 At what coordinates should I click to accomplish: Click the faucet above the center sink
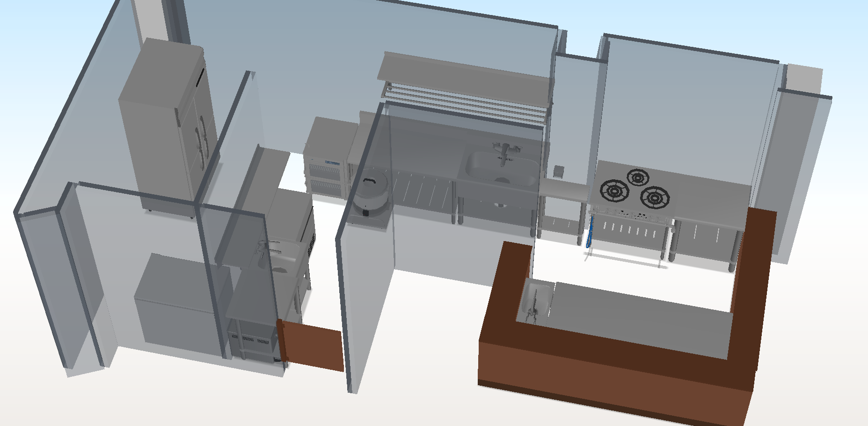pyautogui.click(x=503, y=152)
